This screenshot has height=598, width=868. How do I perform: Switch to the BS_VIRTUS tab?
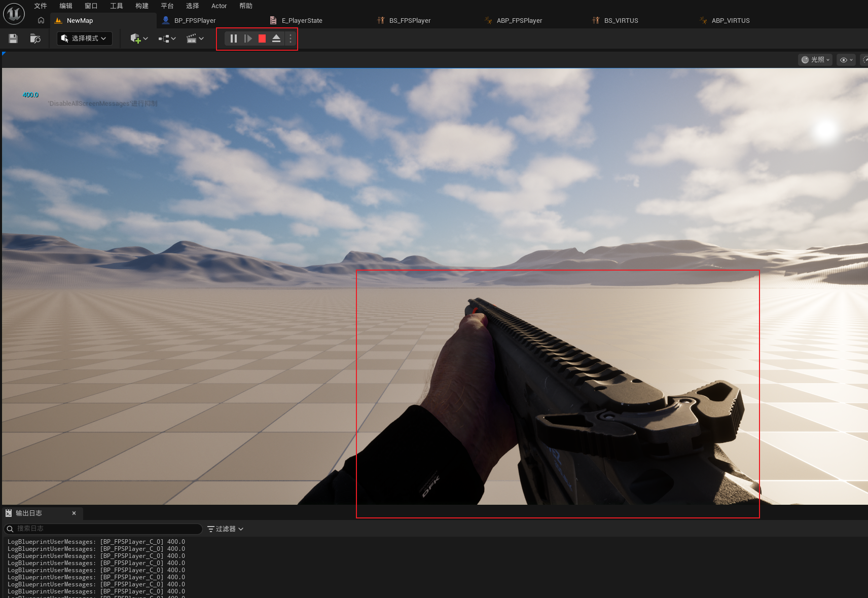[x=621, y=21]
